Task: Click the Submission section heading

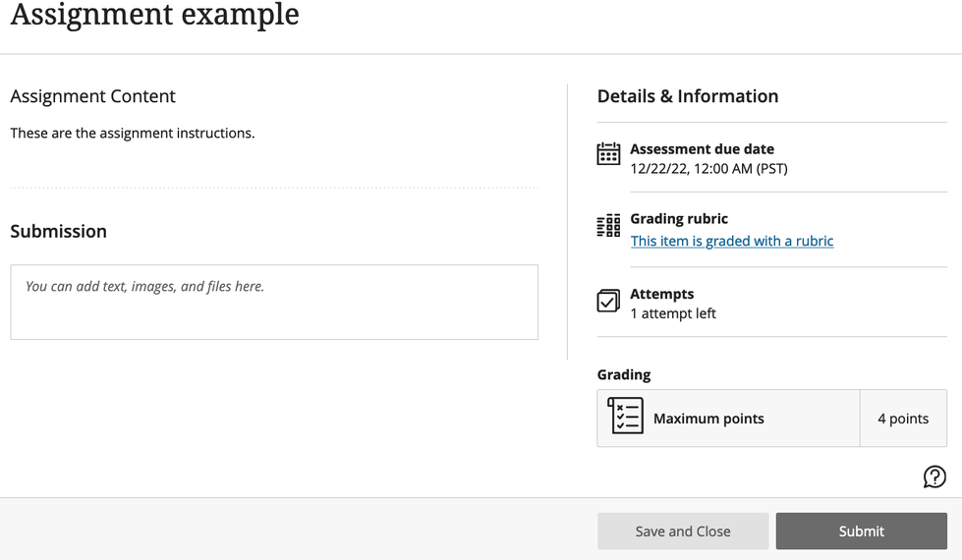Action: (x=59, y=231)
